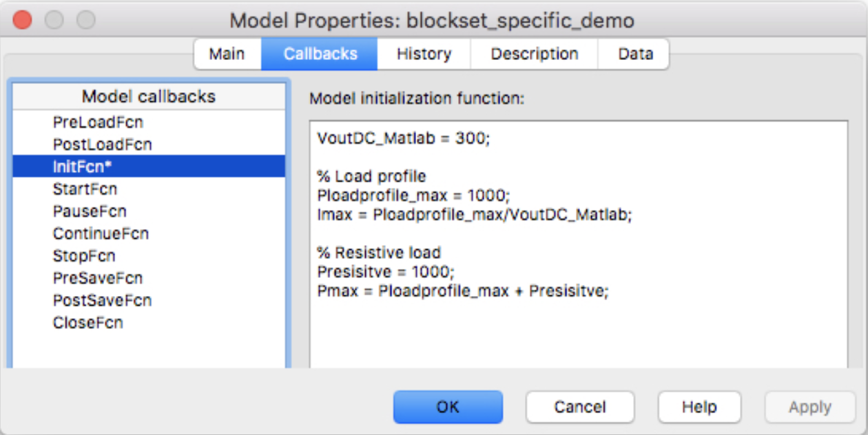Select CloseFcn callback item

pos(87,323)
